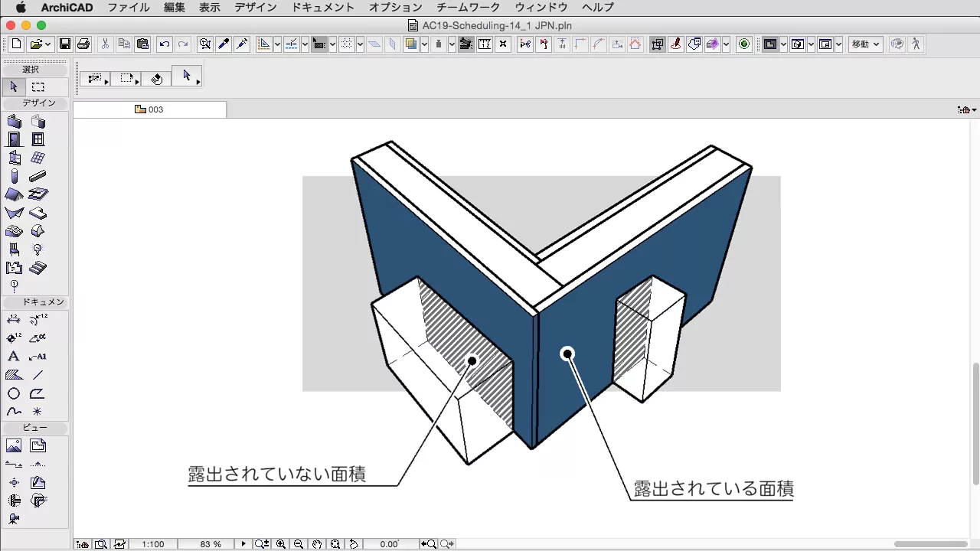Expand the Trace reference options arrow
The height and width of the screenshot is (551, 980).
point(424,44)
